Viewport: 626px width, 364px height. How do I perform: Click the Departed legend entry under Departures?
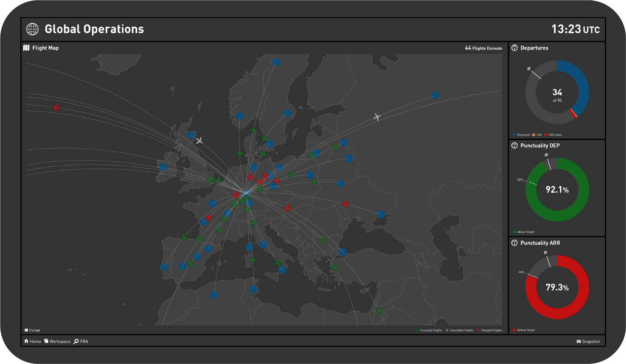[521, 135]
